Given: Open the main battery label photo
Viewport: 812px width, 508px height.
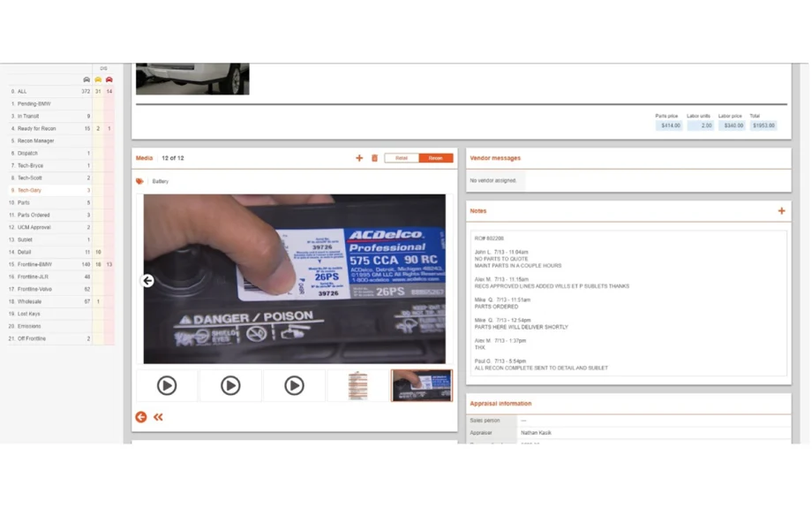Looking at the screenshot, I should [294, 279].
